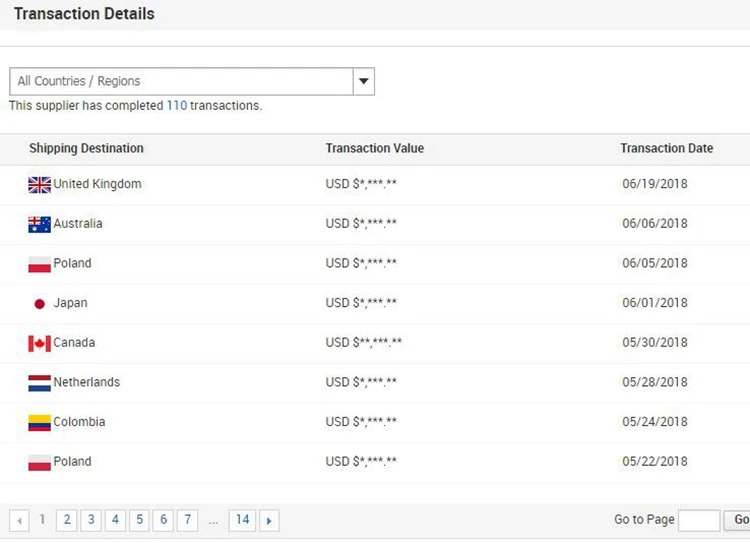Open the All Countries / Regions dropdown

click(x=181, y=81)
